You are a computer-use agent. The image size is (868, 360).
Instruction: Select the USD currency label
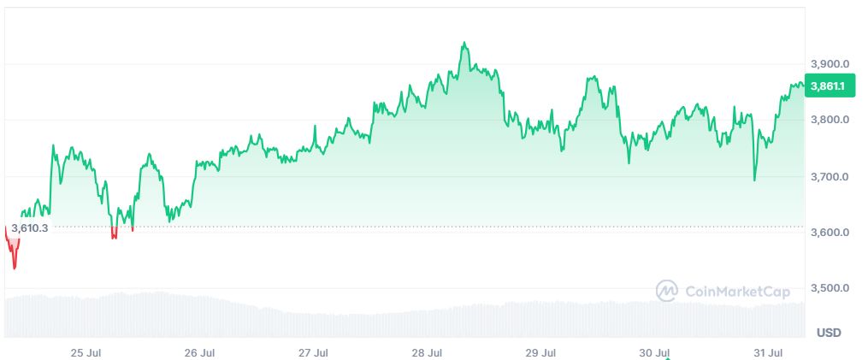pyautogui.click(x=829, y=333)
